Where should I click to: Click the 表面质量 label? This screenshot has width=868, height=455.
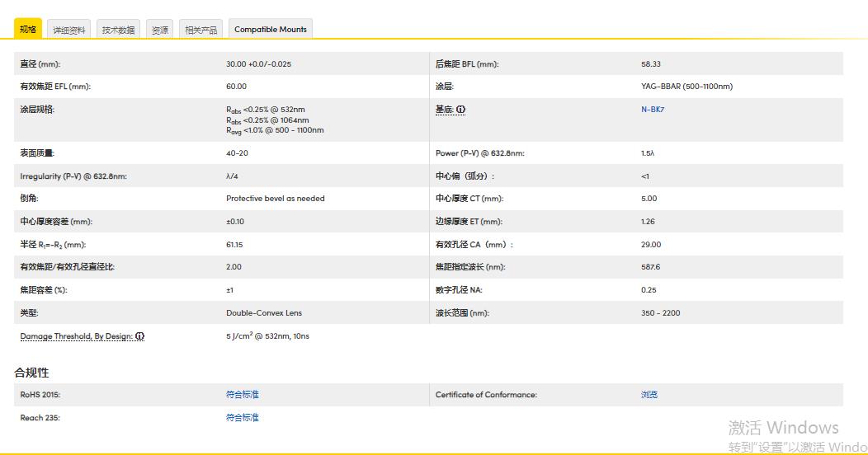click(x=38, y=153)
